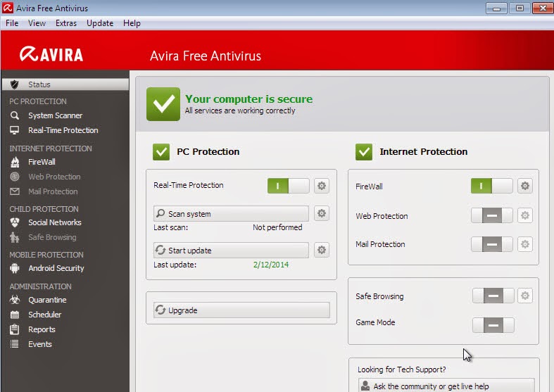The width and height of the screenshot is (554, 392).
Task: Click the PC Protection heading text
Action: tap(208, 152)
